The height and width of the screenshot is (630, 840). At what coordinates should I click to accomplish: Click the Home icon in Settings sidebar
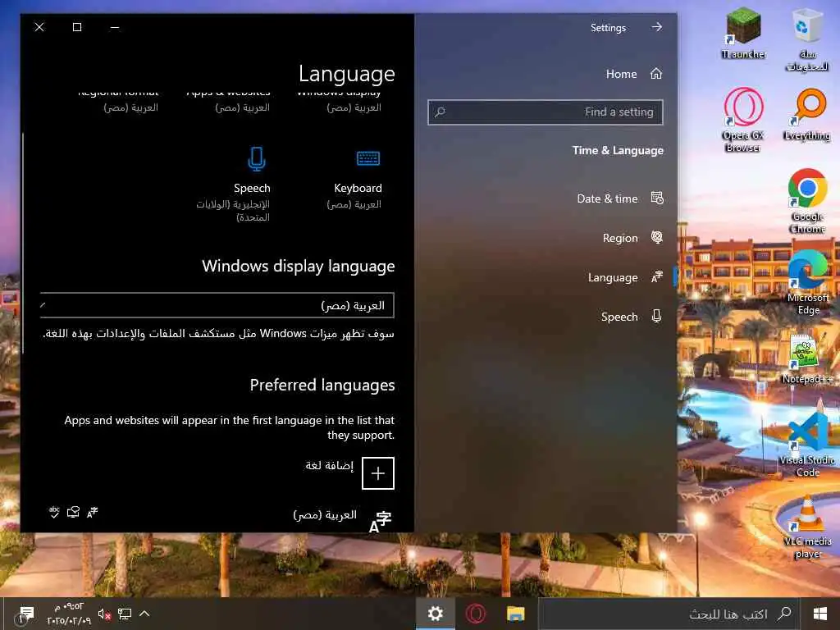pyautogui.click(x=656, y=74)
